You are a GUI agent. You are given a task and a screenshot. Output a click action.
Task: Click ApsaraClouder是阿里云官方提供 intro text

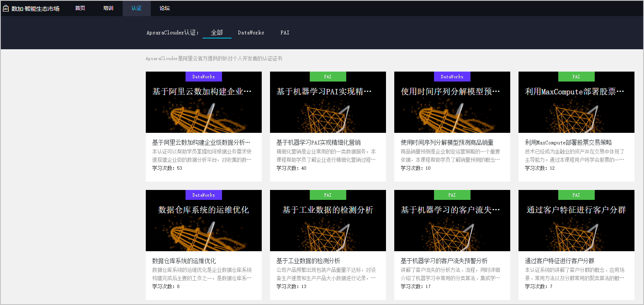click(x=214, y=59)
